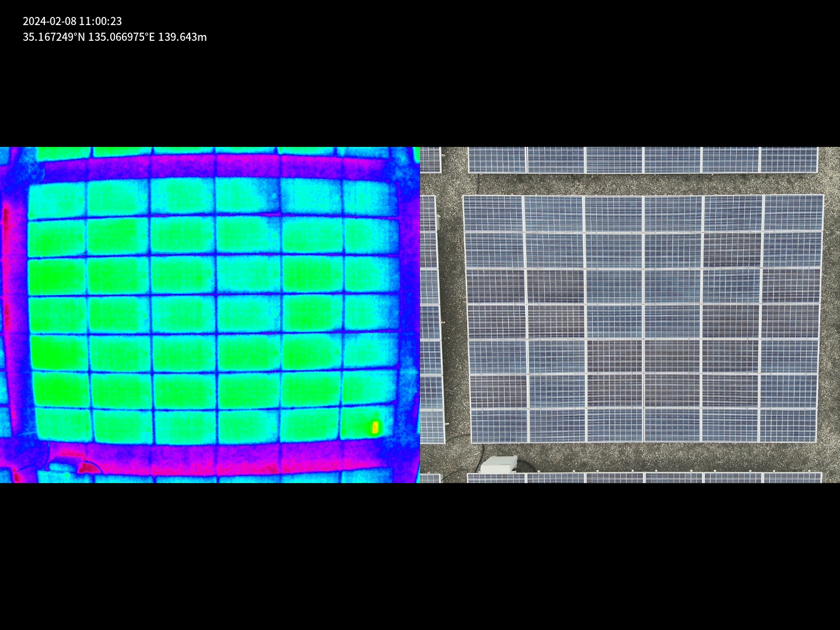Click the dark cool patch on top-row thermal panel
The height and width of the screenshot is (630, 840).
269,201
